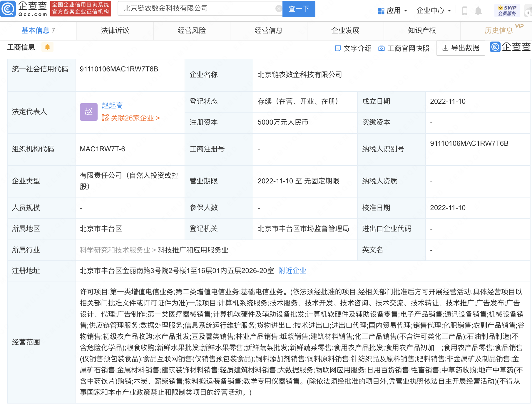Open notifications via the header bell icon

click(478, 11)
